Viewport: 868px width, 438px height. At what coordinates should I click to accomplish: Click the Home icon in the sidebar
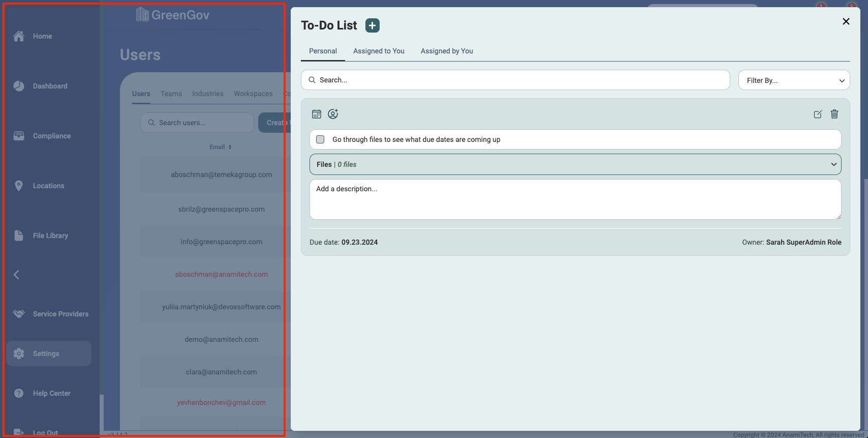[x=19, y=36]
